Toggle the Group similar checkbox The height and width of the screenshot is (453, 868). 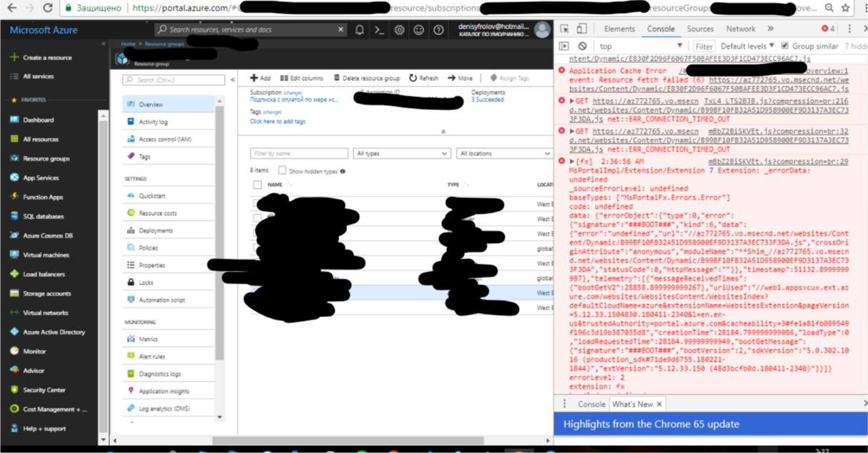[x=785, y=46]
